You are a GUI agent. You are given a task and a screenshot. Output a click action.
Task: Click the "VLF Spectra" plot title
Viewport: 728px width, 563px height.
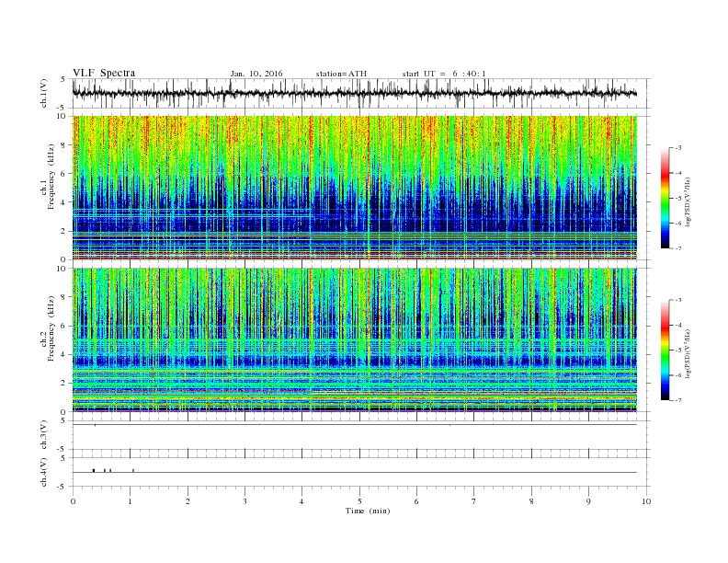[x=104, y=73]
